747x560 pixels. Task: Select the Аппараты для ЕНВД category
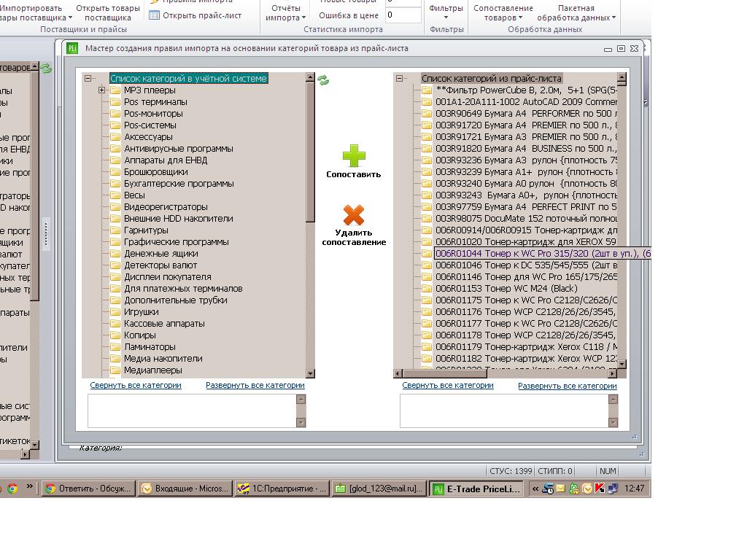pyautogui.click(x=166, y=160)
